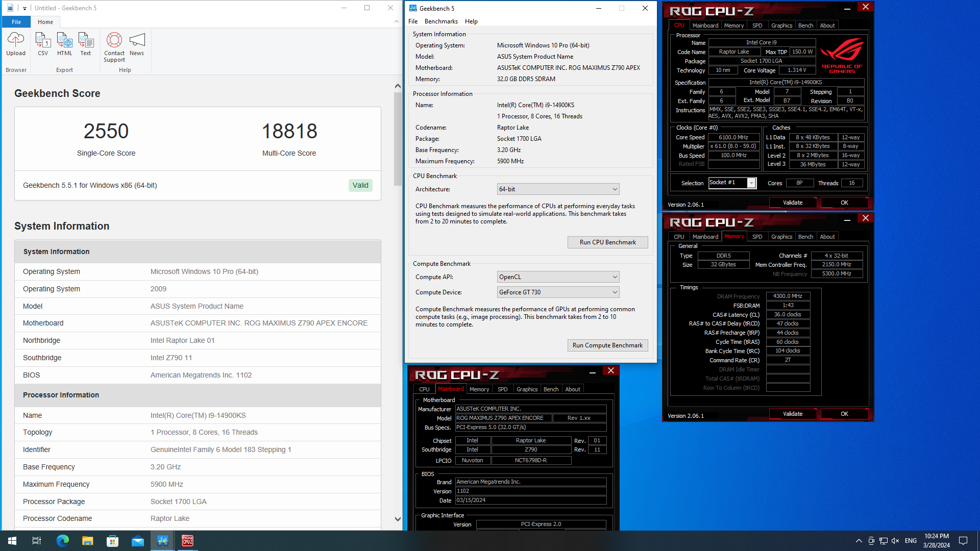
Task: Select the Home ribbon tab
Action: 45,22
